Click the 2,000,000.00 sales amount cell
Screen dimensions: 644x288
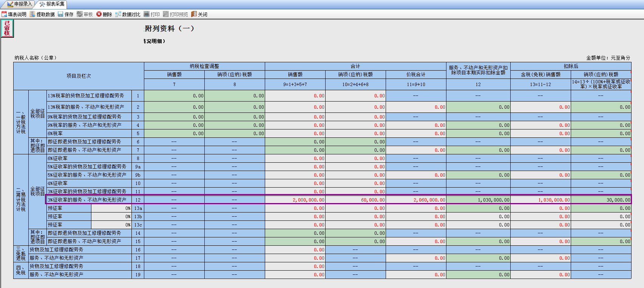click(x=295, y=200)
